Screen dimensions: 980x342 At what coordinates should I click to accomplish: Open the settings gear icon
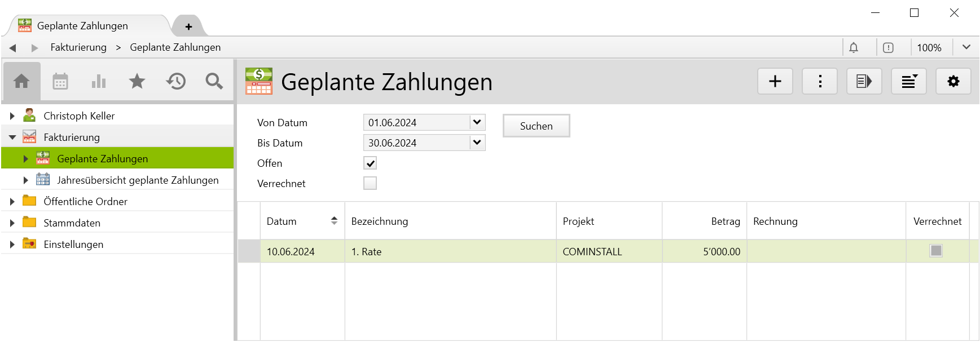pyautogui.click(x=953, y=82)
